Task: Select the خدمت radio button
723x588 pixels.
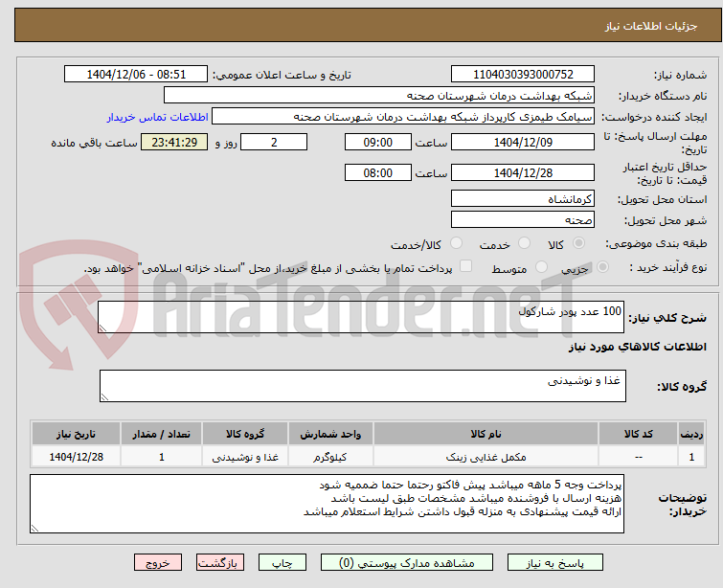Action: click(x=524, y=243)
